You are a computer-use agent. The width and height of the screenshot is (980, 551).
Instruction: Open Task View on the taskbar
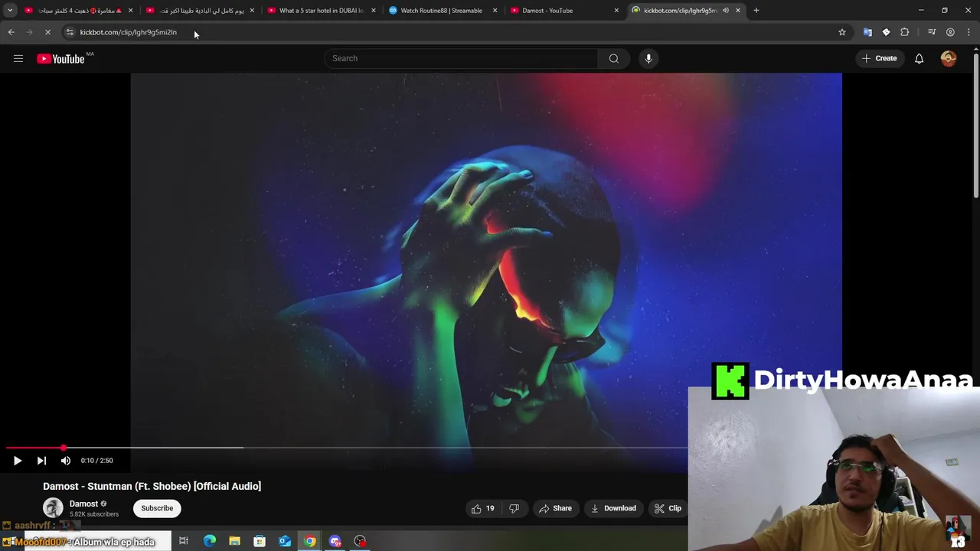coord(184,542)
